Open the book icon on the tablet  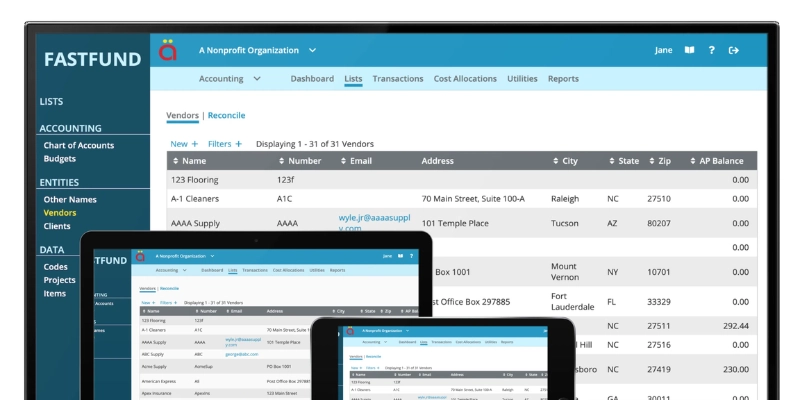tap(401, 256)
